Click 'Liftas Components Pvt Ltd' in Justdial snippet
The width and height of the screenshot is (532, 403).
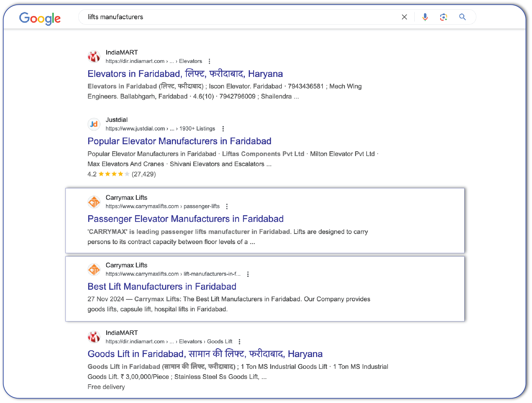tap(263, 154)
